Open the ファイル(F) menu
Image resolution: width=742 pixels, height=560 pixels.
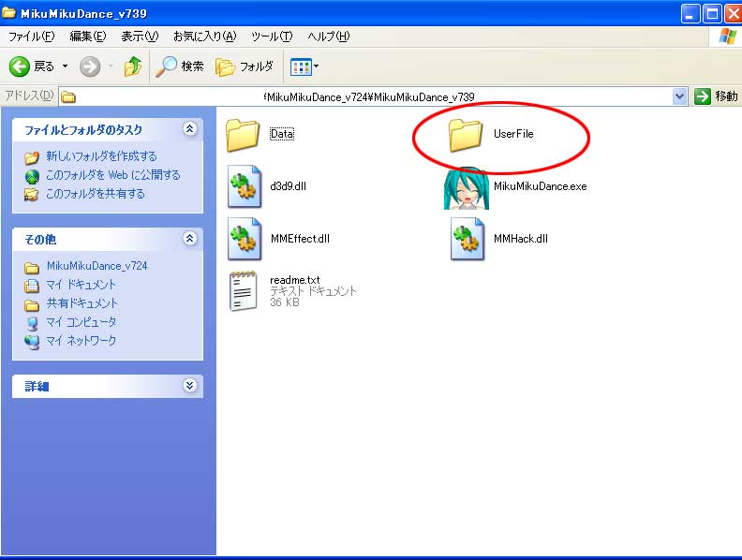click(x=32, y=37)
